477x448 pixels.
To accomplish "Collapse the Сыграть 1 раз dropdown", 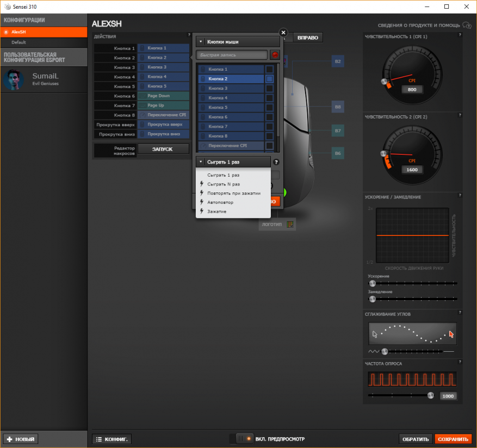I will pyautogui.click(x=233, y=162).
